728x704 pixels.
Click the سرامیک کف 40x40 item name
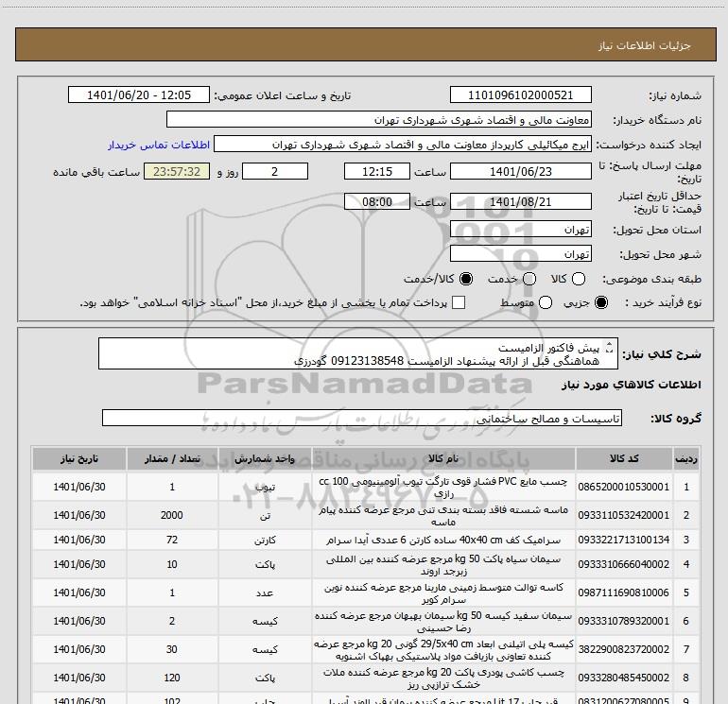coord(443,541)
